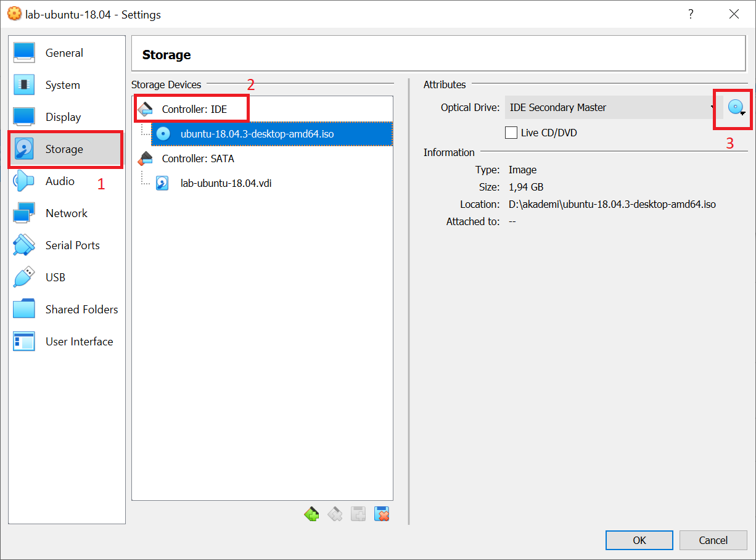Click the Type value Image
Viewport: 756px width, 560px height.
[x=522, y=170]
